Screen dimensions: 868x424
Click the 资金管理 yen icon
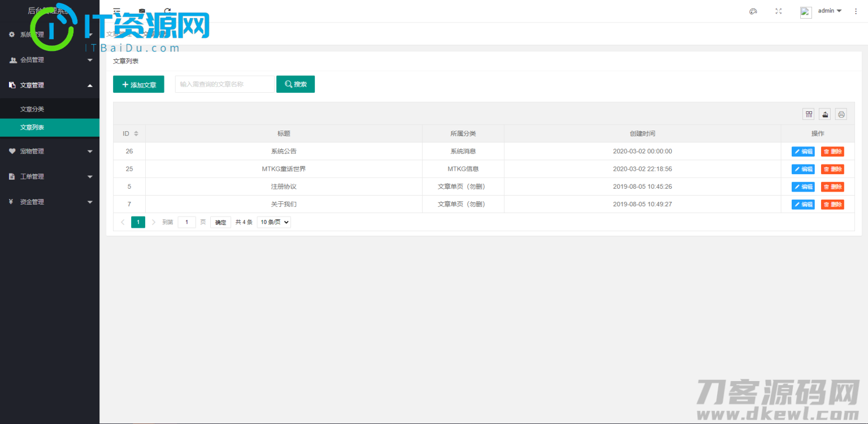11,202
